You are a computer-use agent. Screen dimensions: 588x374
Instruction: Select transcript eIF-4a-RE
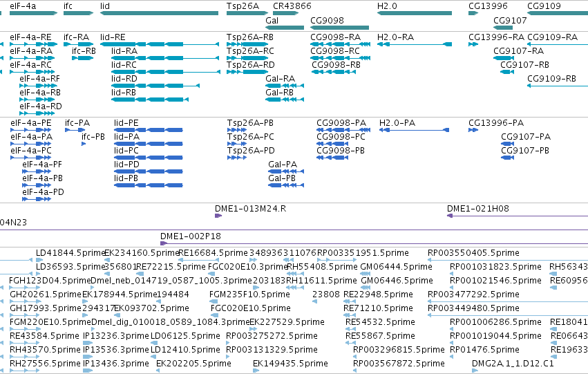point(33,44)
